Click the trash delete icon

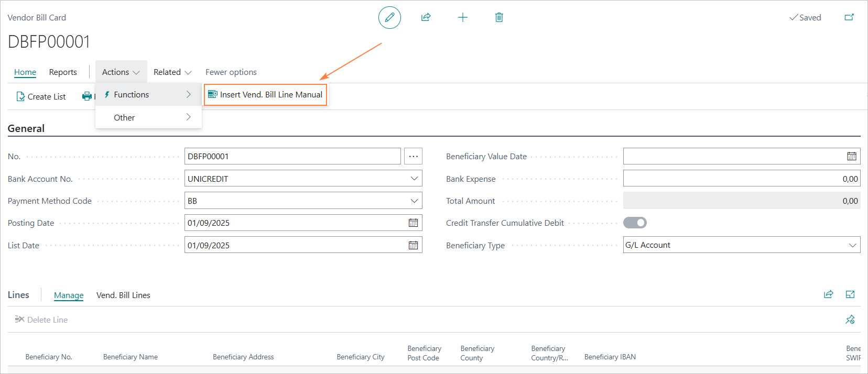point(499,17)
